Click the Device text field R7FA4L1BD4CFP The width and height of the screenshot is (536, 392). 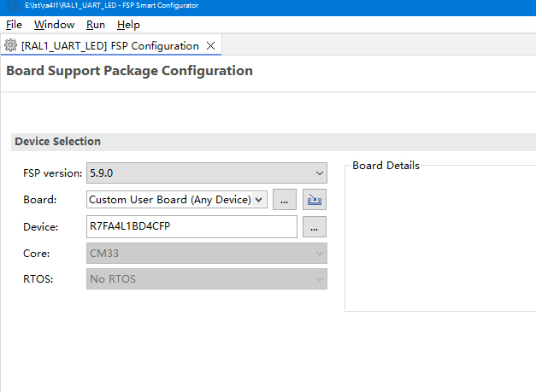pos(191,226)
